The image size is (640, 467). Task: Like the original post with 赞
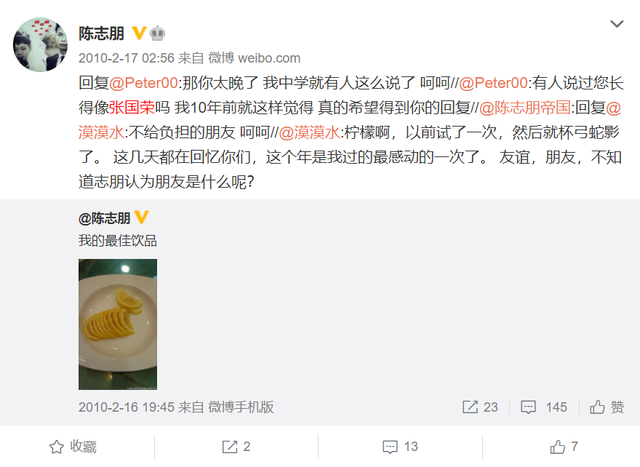(607, 407)
